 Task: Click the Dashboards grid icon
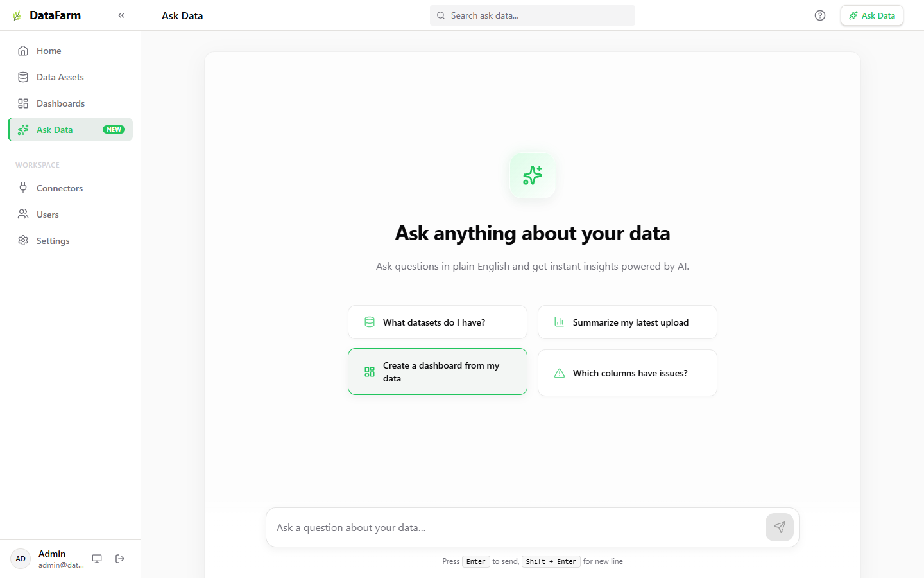(22, 103)
